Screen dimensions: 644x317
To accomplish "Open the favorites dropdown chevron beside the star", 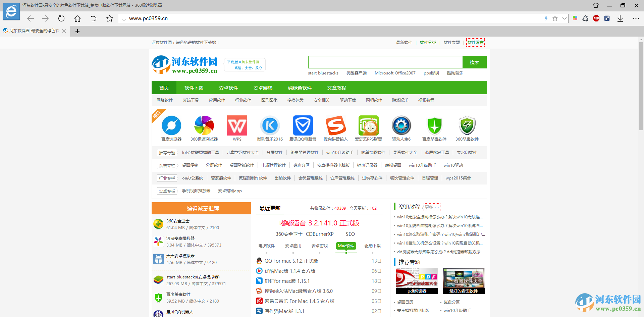I will point(564,18).
